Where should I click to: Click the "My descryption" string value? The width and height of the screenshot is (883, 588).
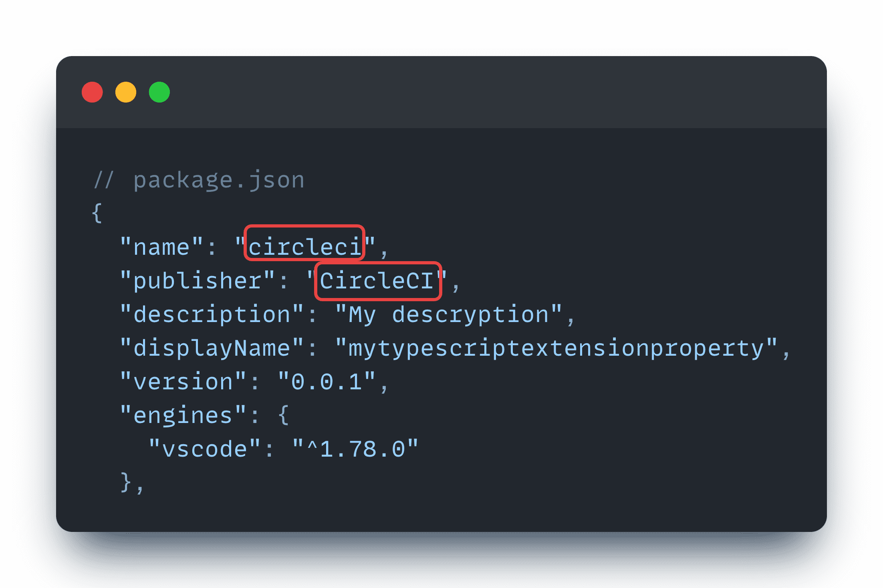click(449, 314)
